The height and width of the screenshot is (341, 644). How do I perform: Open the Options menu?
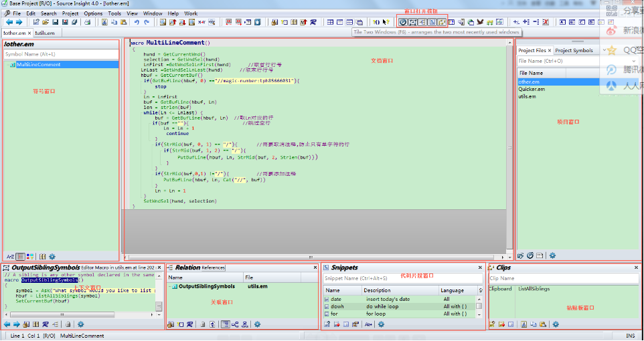pyautogui.click(x=93, y=13)
